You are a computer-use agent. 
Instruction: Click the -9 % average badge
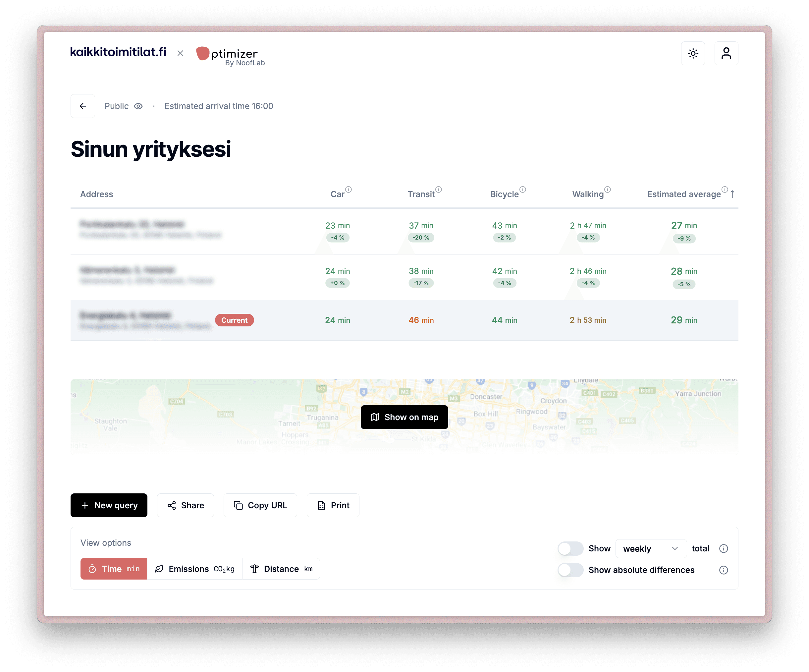click(x=684, y=239)
